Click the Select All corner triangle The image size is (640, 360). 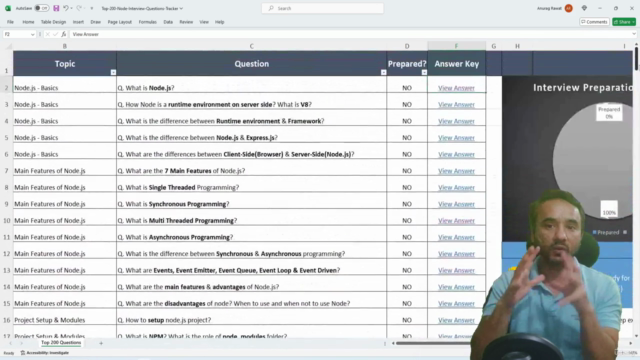point(8,46)
